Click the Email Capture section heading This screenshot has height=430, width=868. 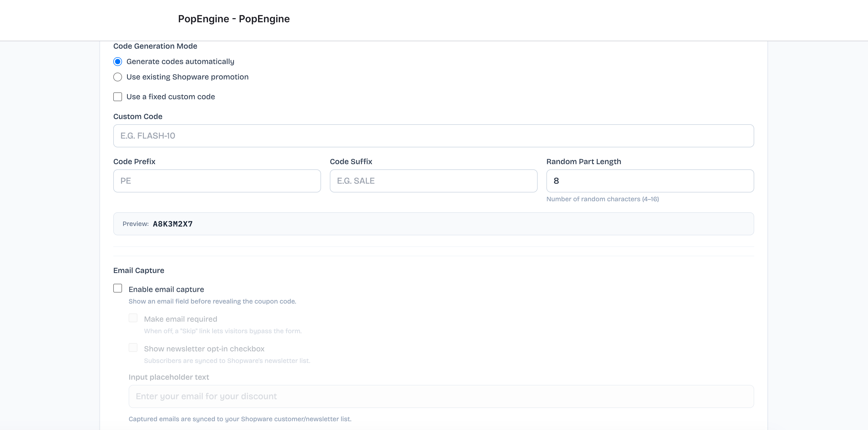tap(139, 271)
